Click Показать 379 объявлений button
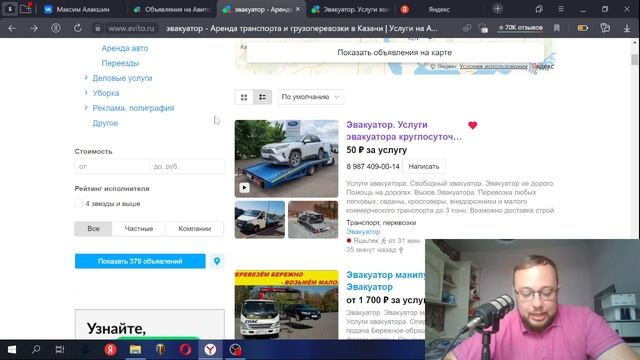Screen dimensions: 640x360 [140, 261]
